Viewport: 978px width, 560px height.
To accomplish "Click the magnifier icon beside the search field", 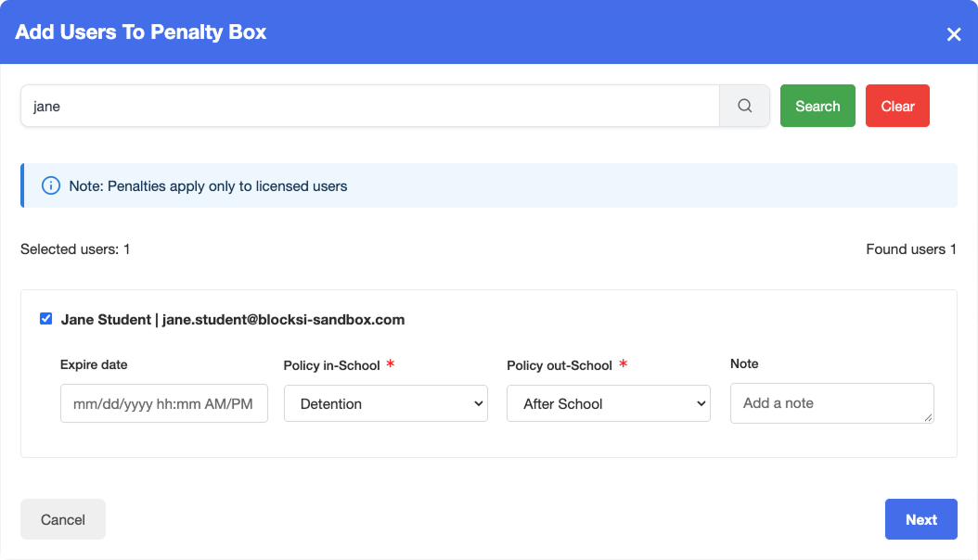I will [744, 106].
